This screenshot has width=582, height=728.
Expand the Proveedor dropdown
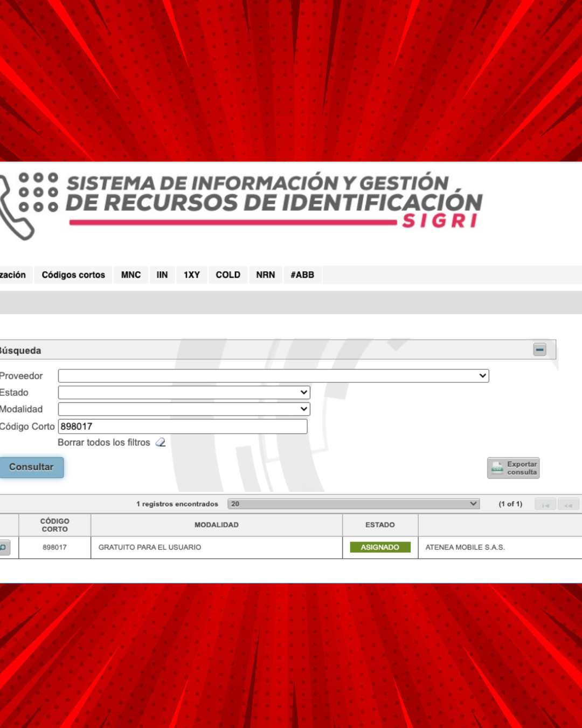(273, 376)
